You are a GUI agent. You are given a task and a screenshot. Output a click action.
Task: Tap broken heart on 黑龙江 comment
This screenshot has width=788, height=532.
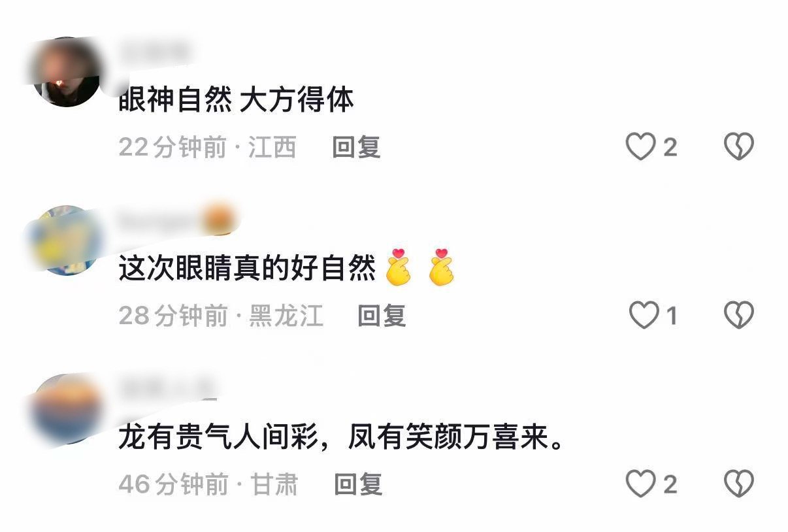[739, 316]
